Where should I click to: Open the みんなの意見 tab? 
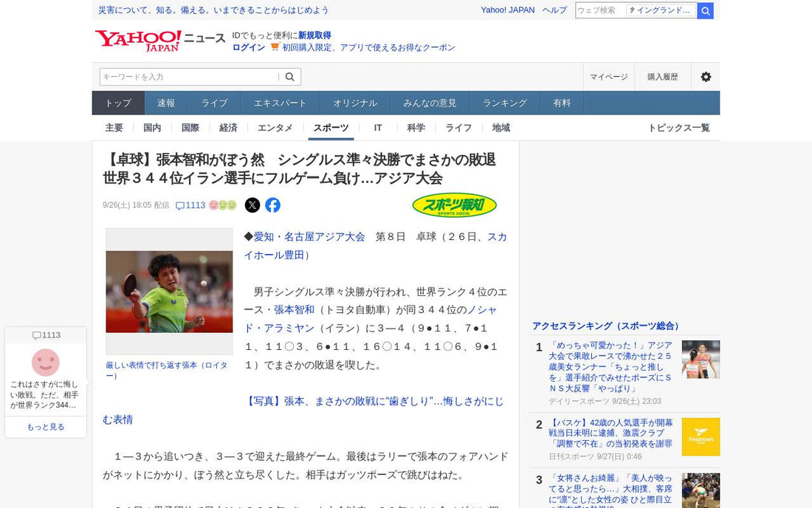tap(430, 103)
